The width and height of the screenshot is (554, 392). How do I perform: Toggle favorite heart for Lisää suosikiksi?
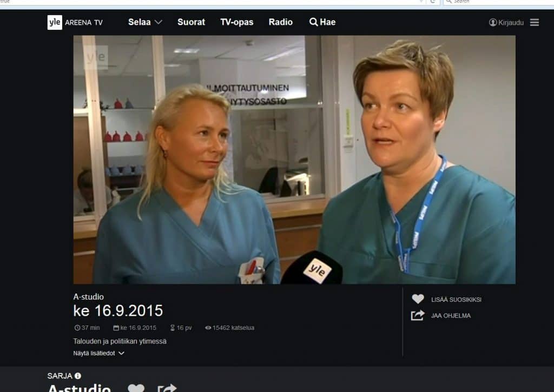[418, 299]
